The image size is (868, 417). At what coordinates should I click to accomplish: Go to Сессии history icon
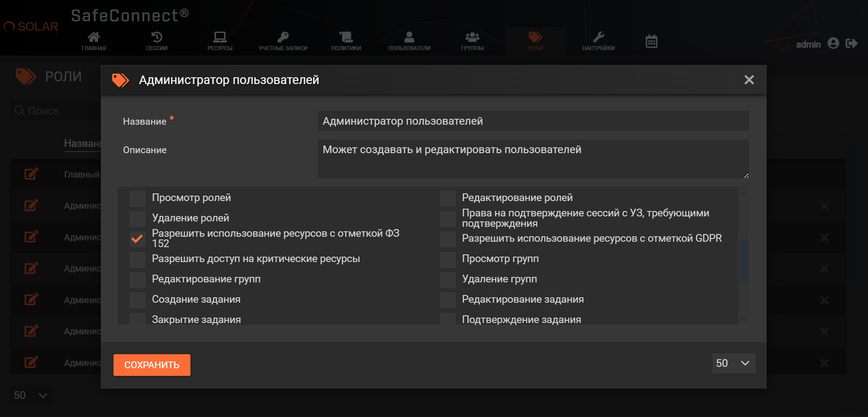(x=157, y=41)
